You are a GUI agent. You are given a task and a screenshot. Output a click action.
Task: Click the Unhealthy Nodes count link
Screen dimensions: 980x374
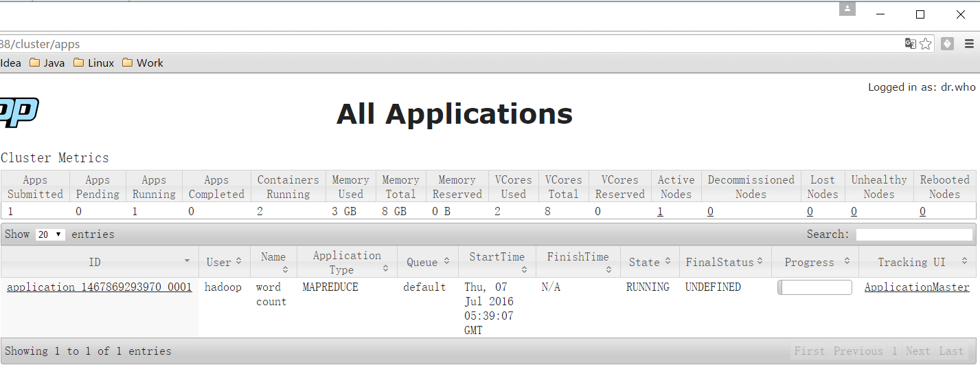coord(854,212)
